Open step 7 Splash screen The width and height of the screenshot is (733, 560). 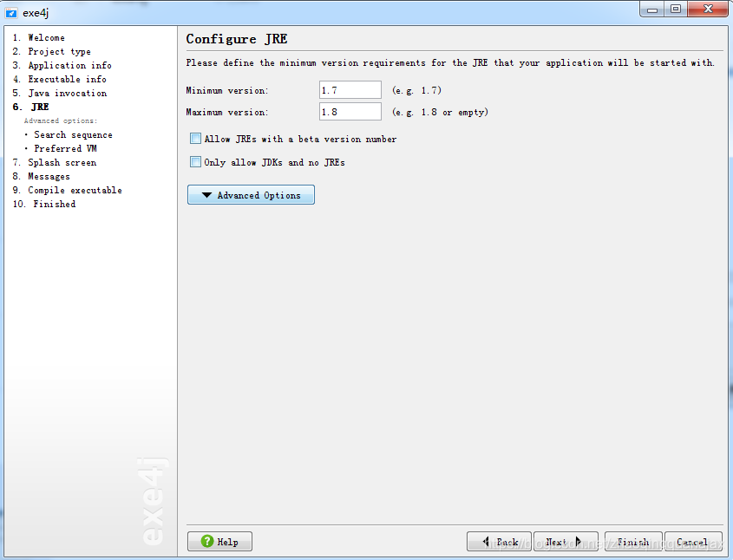(55, 162)
